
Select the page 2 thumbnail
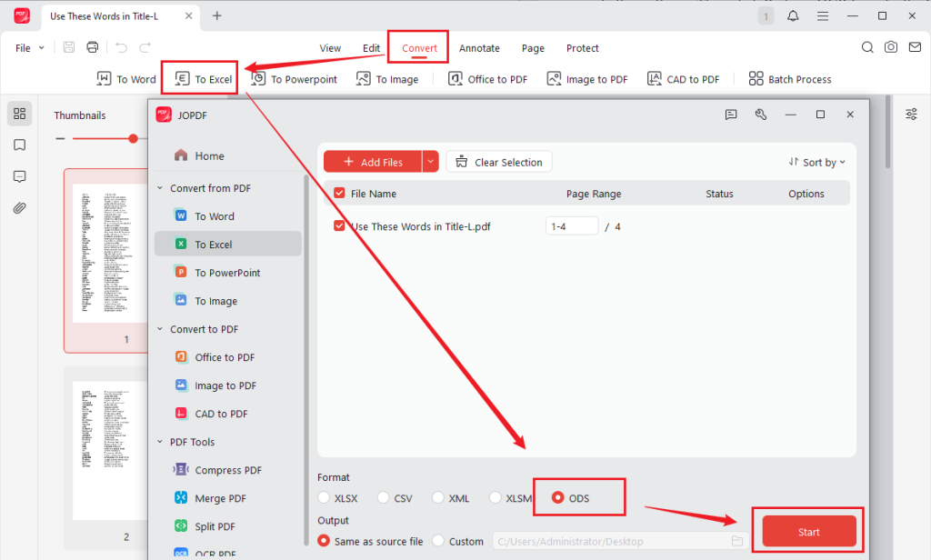click(x=106, y=458)
